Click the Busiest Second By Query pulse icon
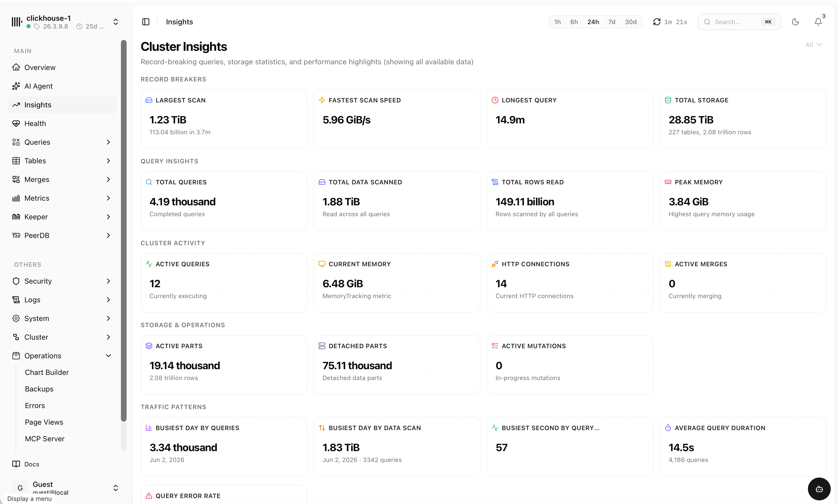This screenshot has height=504, width=838. tap(495, 428)
